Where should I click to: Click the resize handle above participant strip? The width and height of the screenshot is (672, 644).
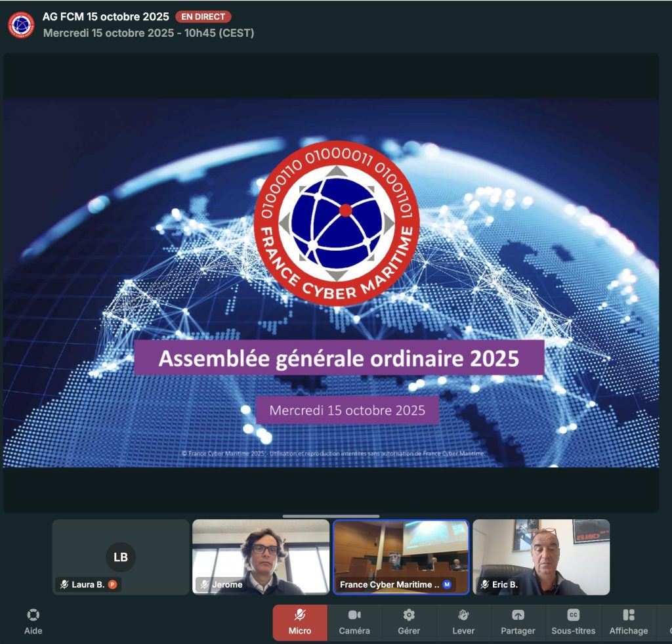[x=331, y=516]
